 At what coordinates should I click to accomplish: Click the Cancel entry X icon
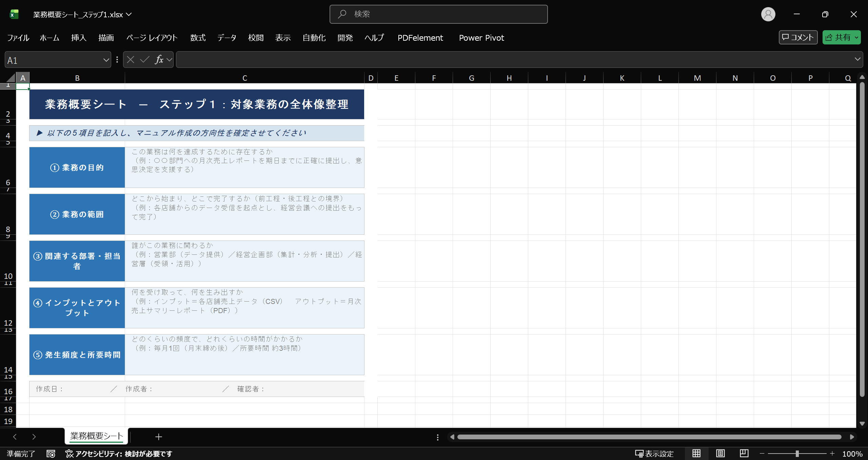click(131, 60)
